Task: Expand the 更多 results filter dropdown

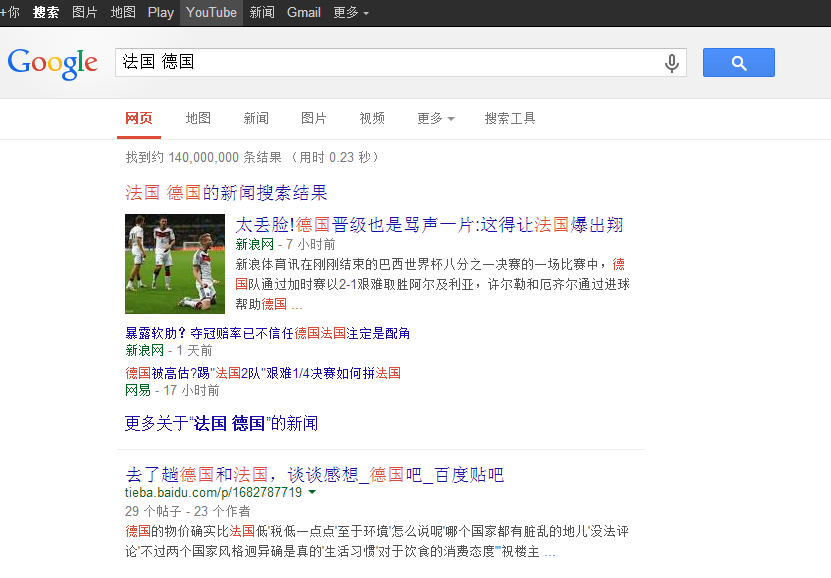Action: coord(436,118)
